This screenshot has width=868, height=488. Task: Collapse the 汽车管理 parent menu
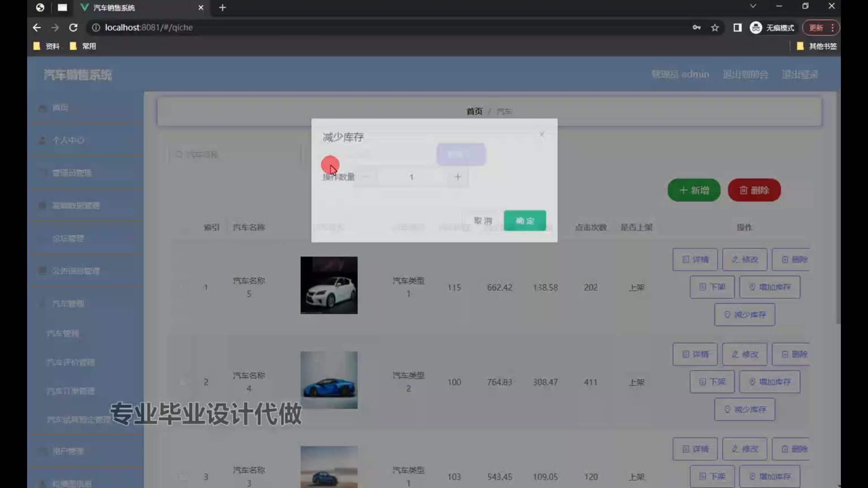[85, 304]
